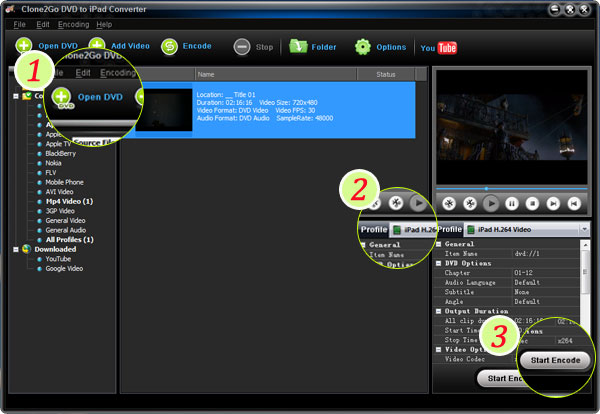Select Nokia in the profile tree
Screen dimensions: 600x414
[53, 163]
